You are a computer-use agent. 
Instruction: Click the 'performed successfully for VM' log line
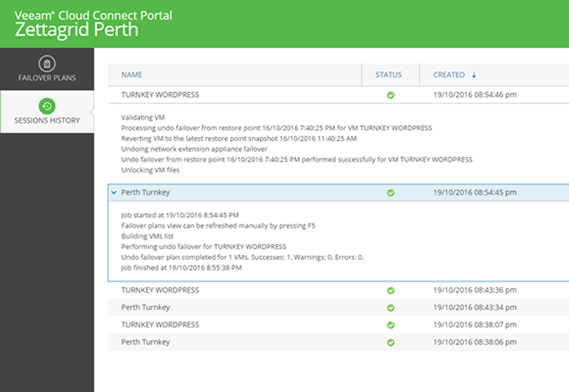click(x=296, y=160)
